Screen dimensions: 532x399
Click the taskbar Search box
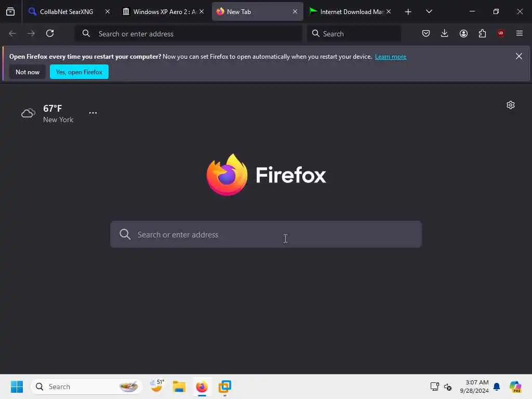[x=87, y=387]
